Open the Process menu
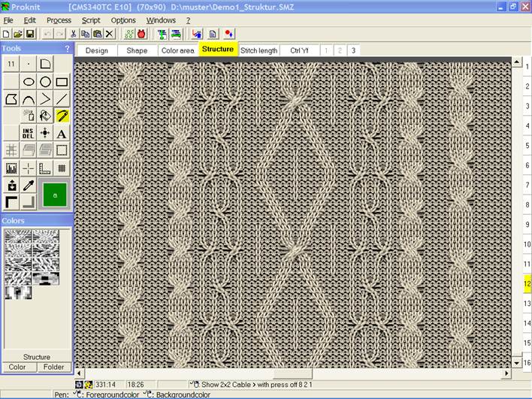The image size is (532, 399). click(59, 20)
